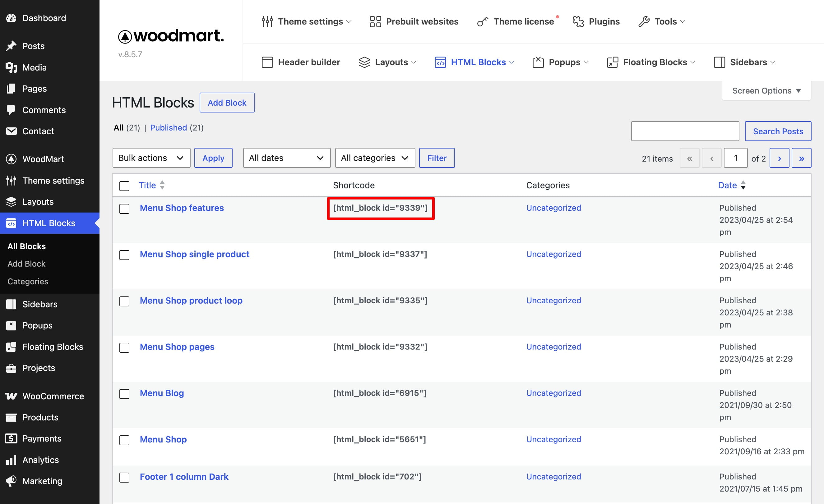The height and width of the screenshot is (504, 824).
Task: Expand the Screen Options panel
Action: [766, 90]
